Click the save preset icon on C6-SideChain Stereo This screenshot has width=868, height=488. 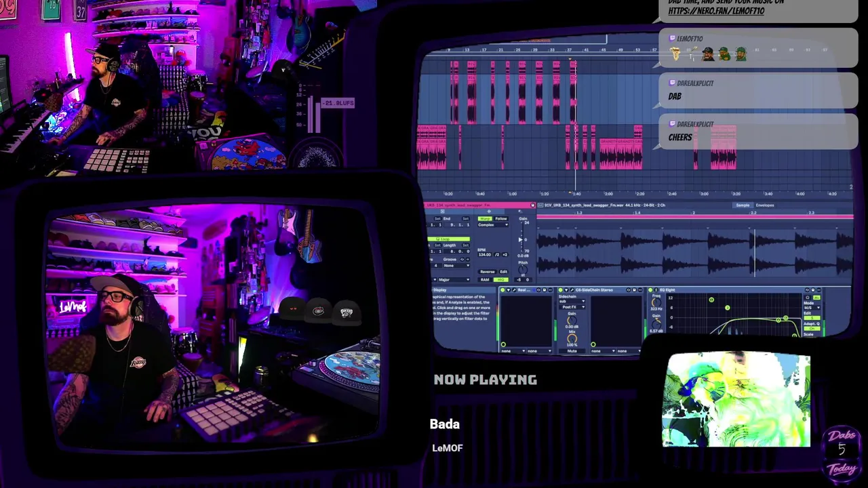pyautogui.click(x=634, y=290)
